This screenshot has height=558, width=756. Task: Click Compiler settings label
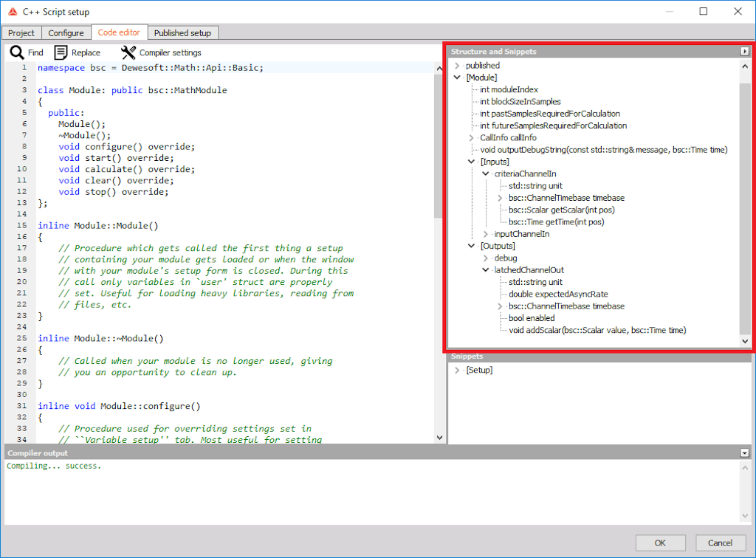tap(171, 52)
